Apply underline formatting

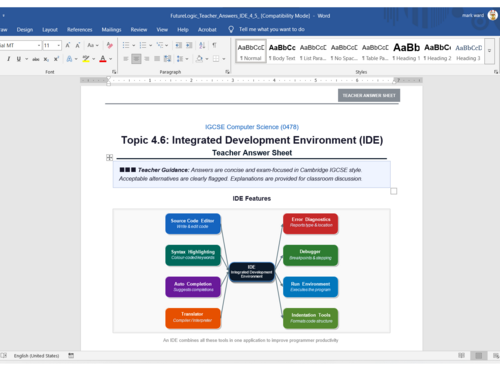pos(19,59)
